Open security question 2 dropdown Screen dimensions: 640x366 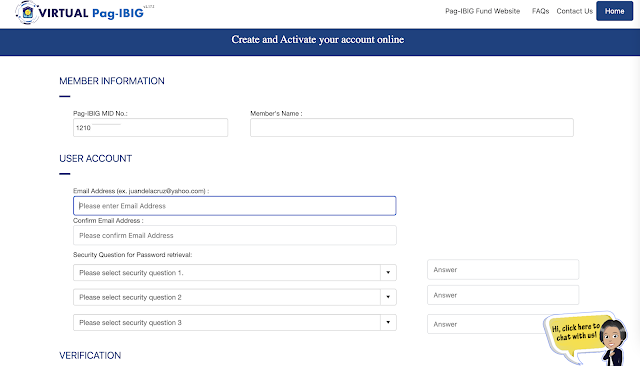[235, 297]
